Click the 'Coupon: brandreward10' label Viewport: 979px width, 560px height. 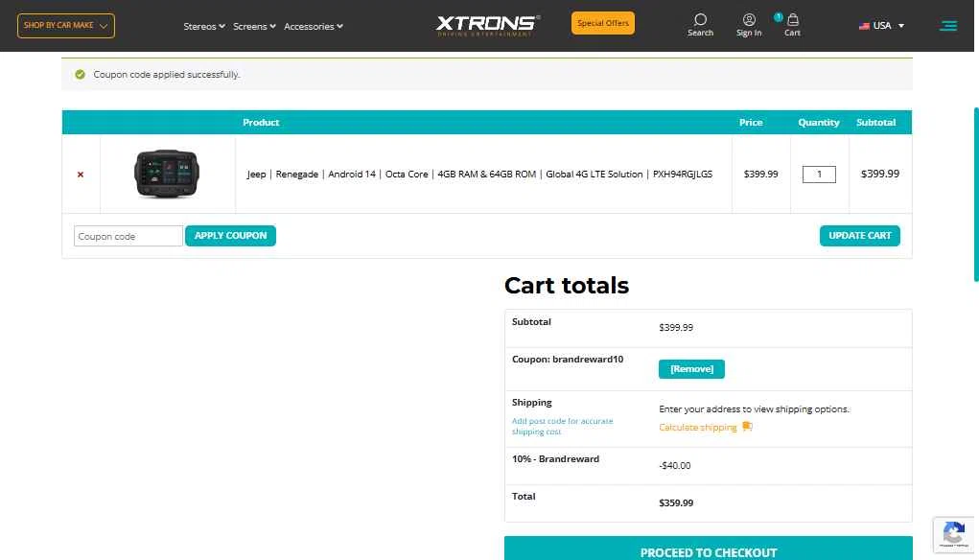[x=568, y=359]
